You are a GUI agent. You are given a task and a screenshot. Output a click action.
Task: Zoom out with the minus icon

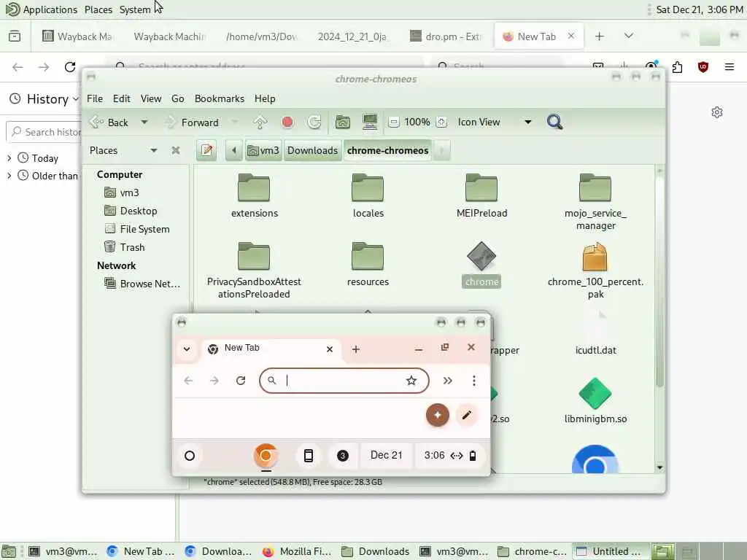pyautogui.click(x=393, y=122)
